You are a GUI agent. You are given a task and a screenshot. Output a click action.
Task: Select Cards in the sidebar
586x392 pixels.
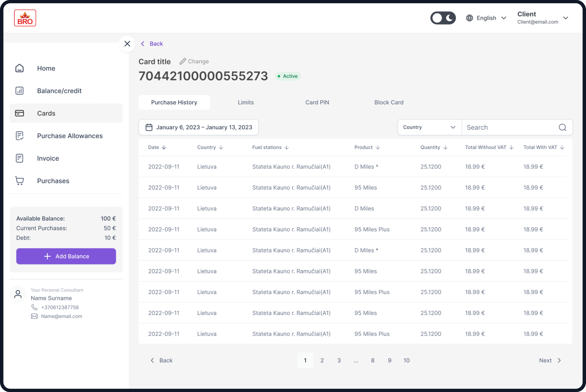pos(66,113)
